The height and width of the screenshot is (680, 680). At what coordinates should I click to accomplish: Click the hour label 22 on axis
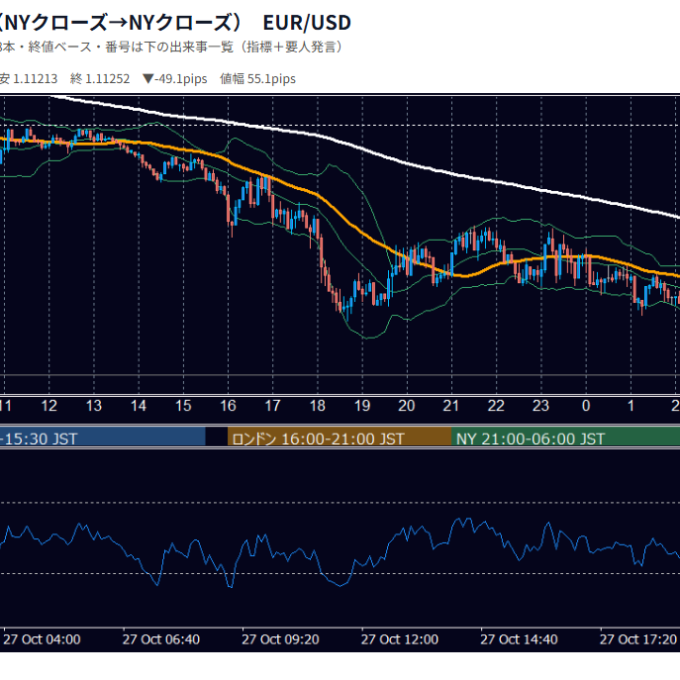pos(496,406)
